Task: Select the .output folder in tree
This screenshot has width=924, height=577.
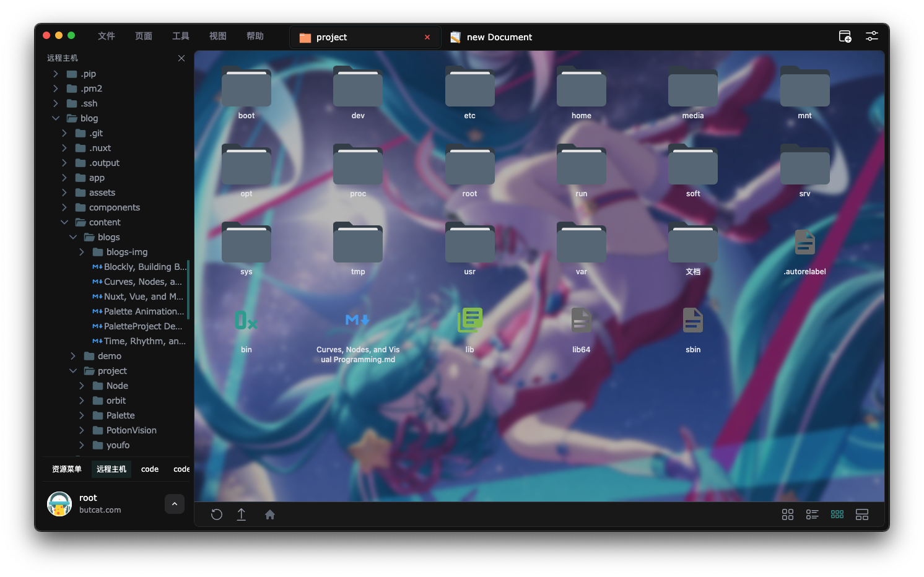Action: coord(97,163)
